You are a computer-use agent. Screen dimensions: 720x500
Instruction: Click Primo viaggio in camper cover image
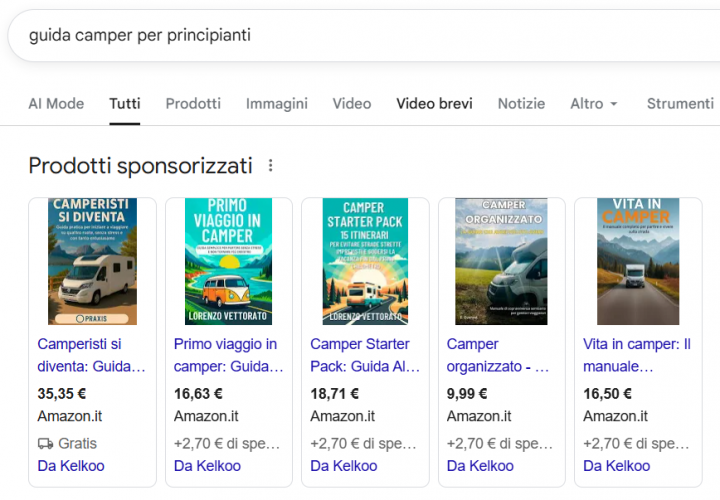pos(228,261)
